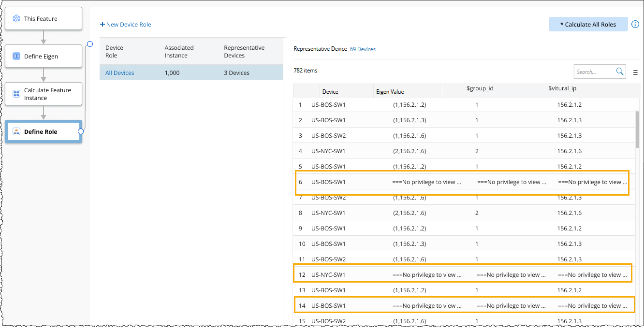
Task: Click the magnifier search icon
Action: [x=620, y=72]
